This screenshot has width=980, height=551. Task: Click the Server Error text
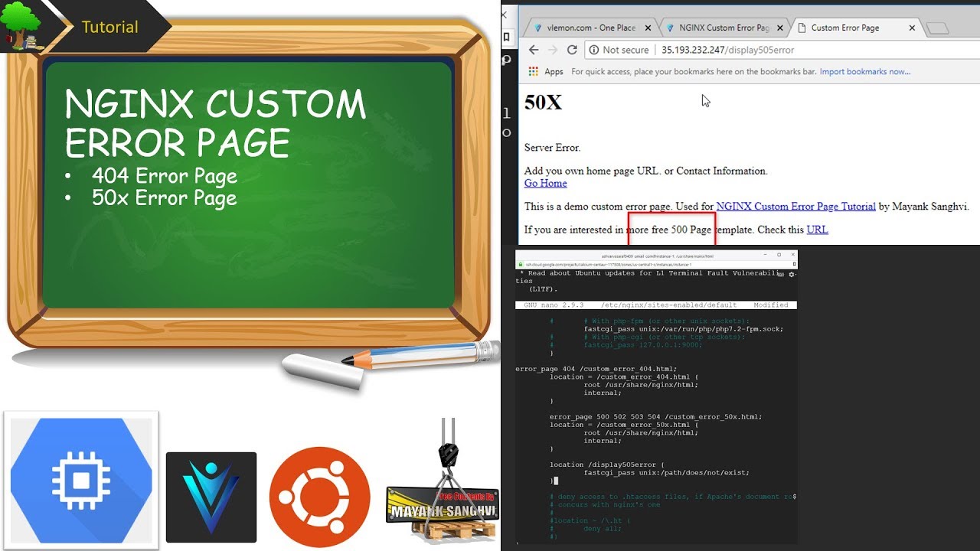(552, 148)
